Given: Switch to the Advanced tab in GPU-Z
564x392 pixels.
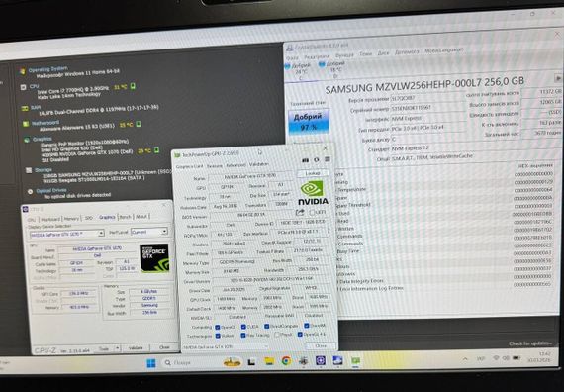Looking at the screenshot, I should point(235,165).
